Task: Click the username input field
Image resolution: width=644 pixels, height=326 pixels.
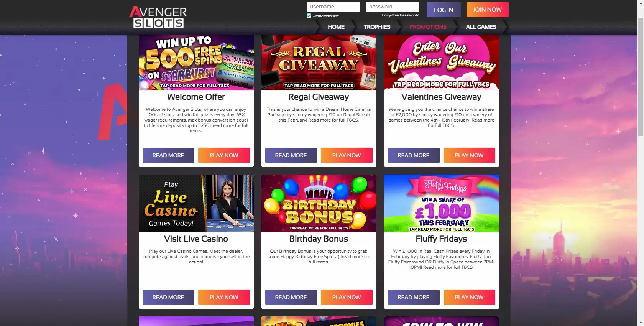Action: pyautogui.click(x=333, y=7)
